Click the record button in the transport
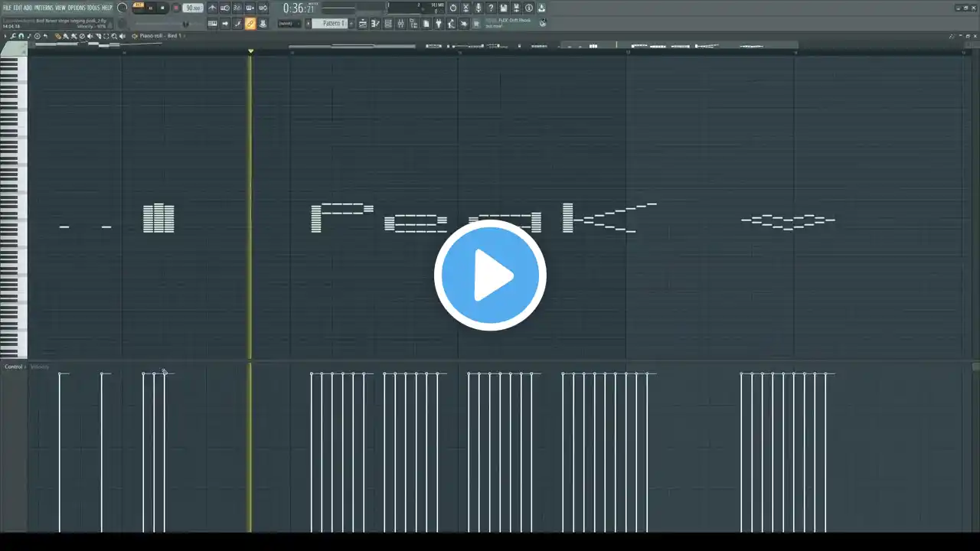980x551 pixels. (x=176, y=8)
